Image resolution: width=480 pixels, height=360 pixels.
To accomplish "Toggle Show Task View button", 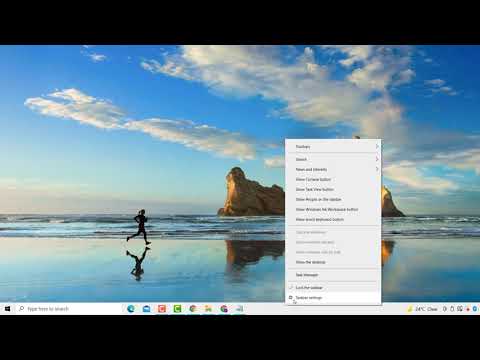I will [333, 189].
